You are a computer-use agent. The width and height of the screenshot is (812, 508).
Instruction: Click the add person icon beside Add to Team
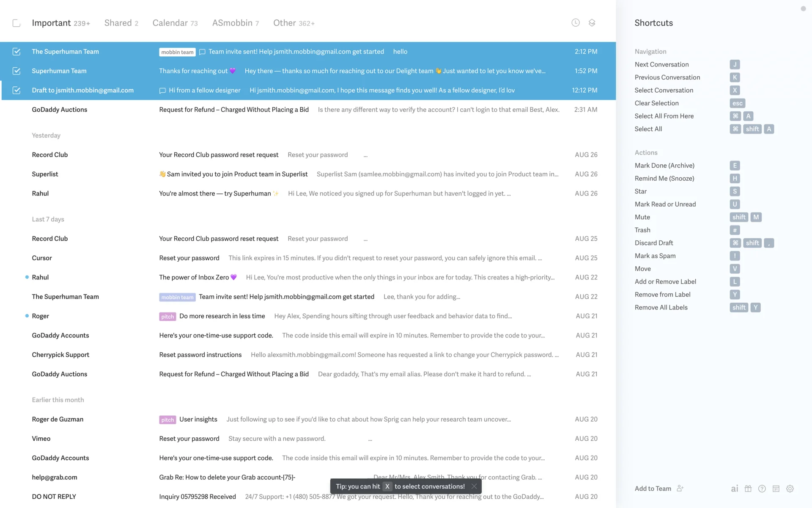680,488
